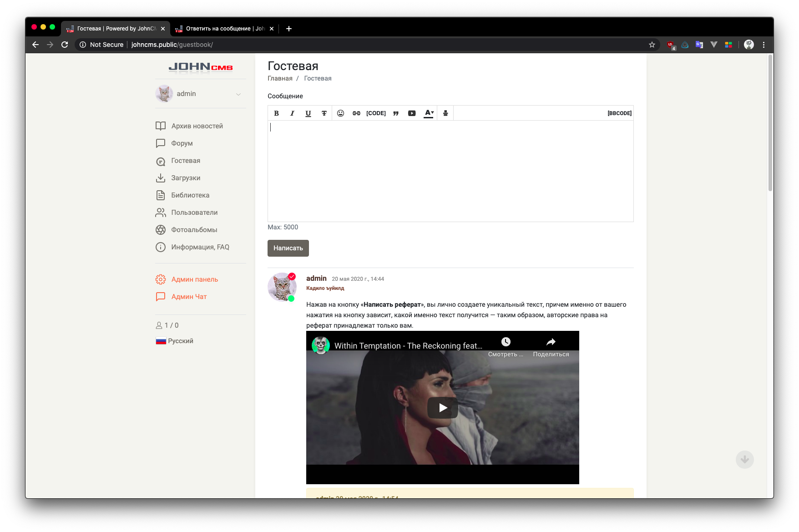
Task: Insert a [CODE] block
Action: coord(376,113)
